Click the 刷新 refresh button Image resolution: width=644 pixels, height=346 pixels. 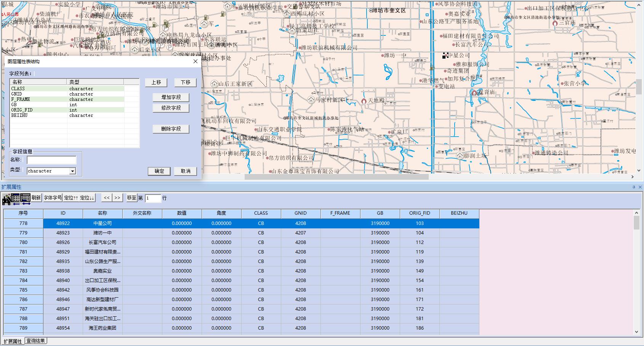[36, 198]
